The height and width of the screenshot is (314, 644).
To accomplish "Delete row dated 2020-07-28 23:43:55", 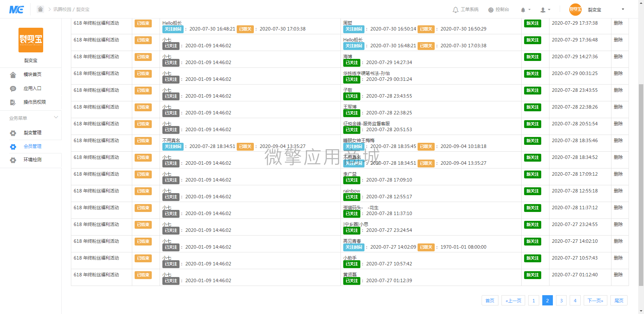I will pyautogui.click(x=618, y=90).
